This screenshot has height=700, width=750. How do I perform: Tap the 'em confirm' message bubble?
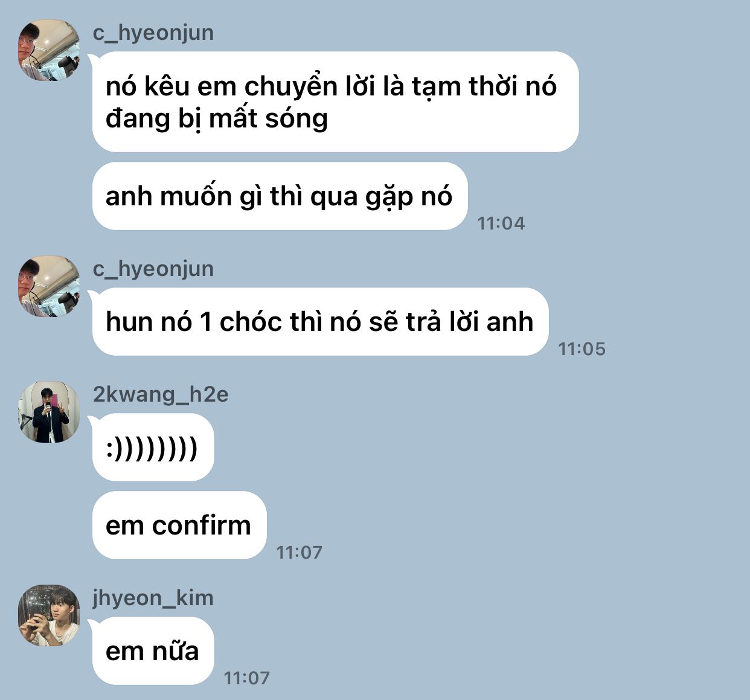(x=179, y=525)
